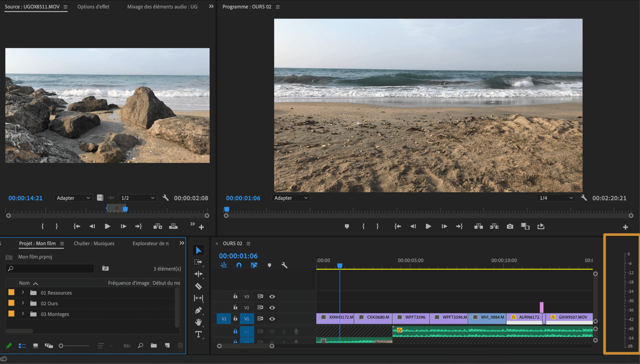Screen dimensions: 640x364
Task: Select the Slip tool
Action: [x=198, y=298]
